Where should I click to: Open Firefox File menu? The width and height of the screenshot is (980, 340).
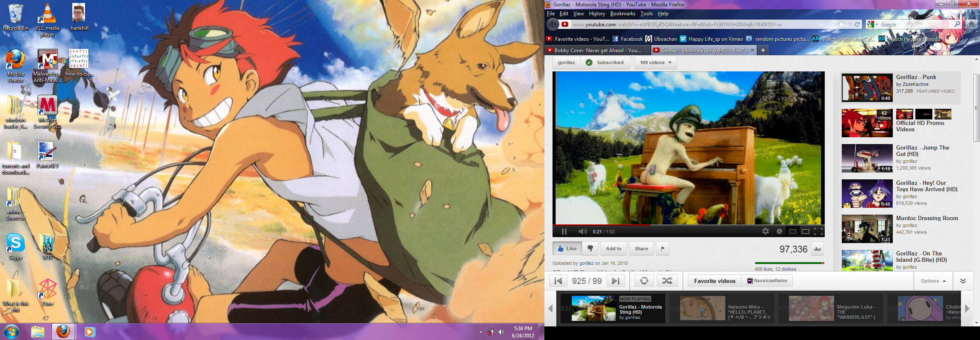[x=551, y=14]
